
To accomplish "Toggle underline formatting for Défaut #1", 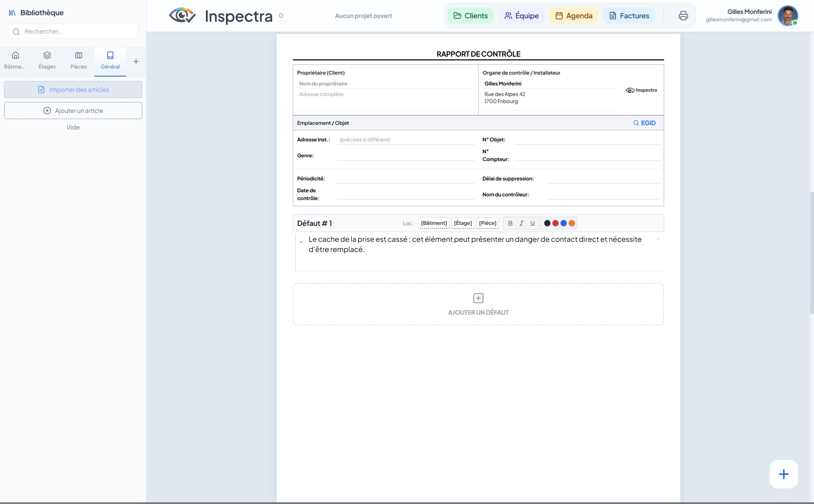I will tap(532, 223).
